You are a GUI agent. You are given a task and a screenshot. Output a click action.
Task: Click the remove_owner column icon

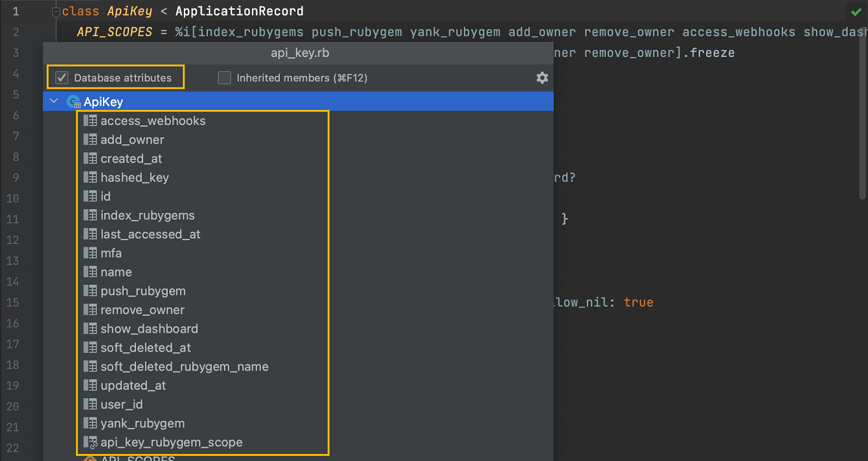click(90, 309)
